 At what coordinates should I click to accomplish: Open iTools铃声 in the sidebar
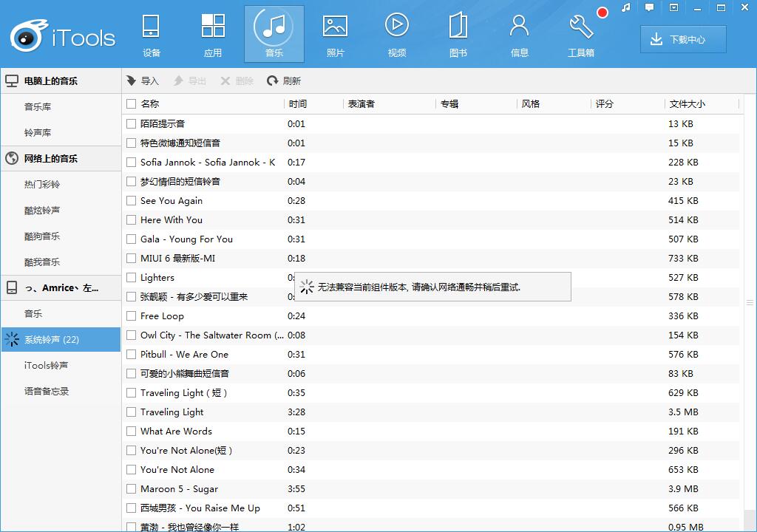(x=47, y=366)
